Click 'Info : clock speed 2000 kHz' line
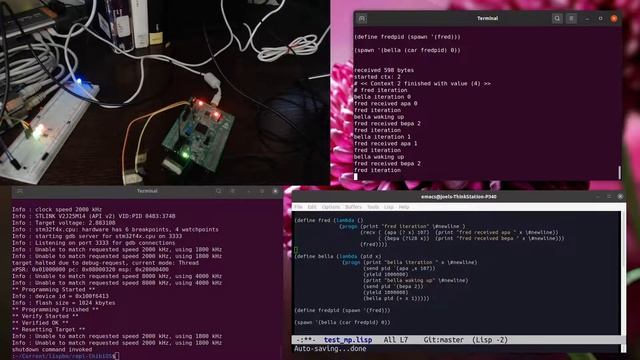This screenshot has width=640, height=360. pos(57,209)
